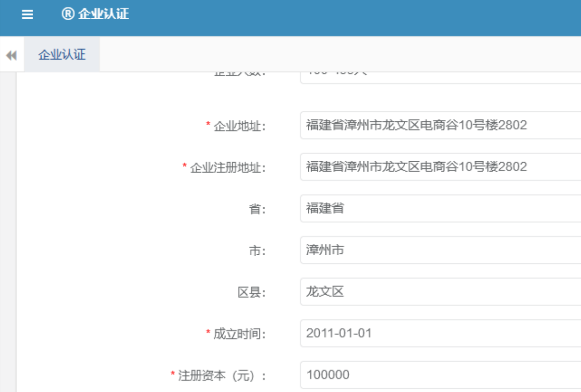This screenshot has width=581, height=392.
Task: Select the 省 field showing 福建省
Action: point(440,209)
